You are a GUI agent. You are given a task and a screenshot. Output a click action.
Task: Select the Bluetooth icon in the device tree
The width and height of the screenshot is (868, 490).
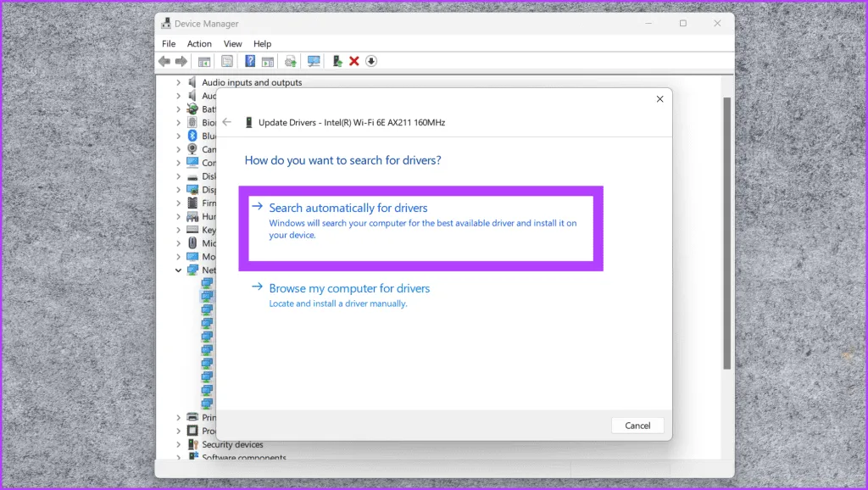coord(192,136)
